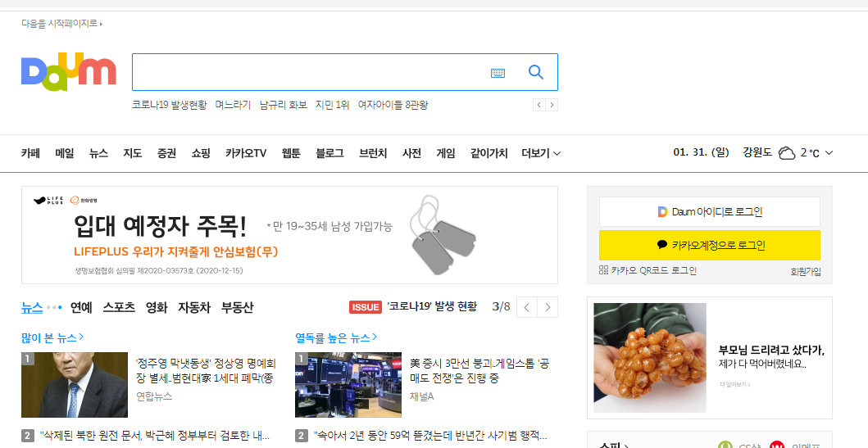Click the magnifier search button
This screenshot has width=868, height=448.
tap(536, 72)
